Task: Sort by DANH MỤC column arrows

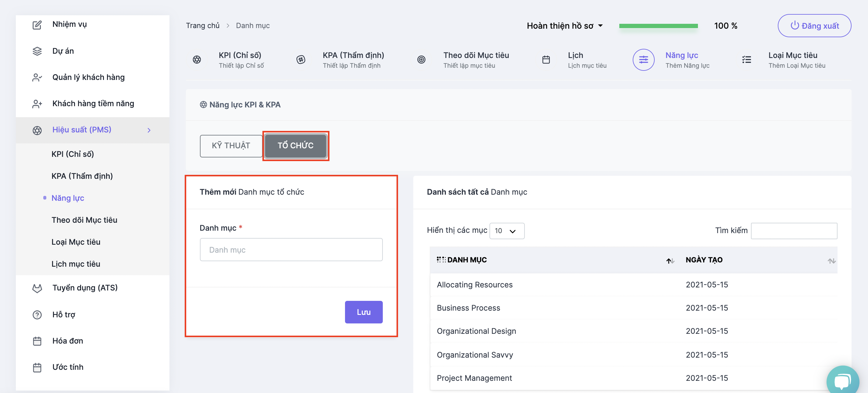Action: 670,261
